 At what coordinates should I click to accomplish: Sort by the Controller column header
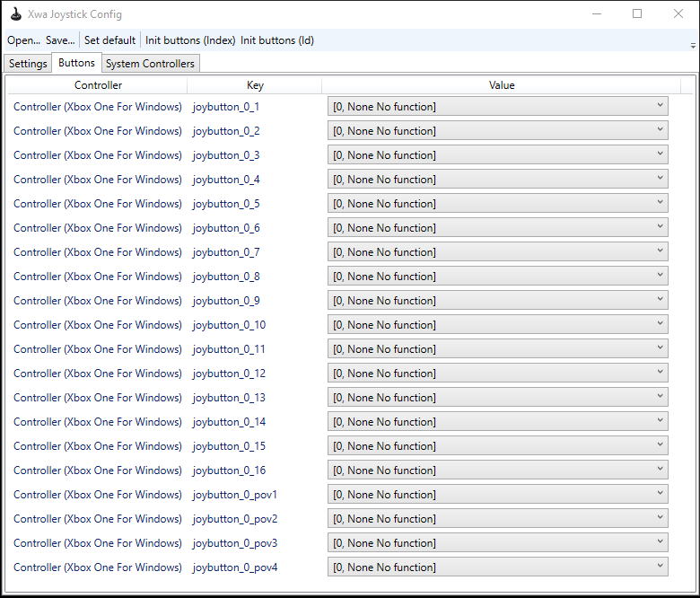pos(98,85)
